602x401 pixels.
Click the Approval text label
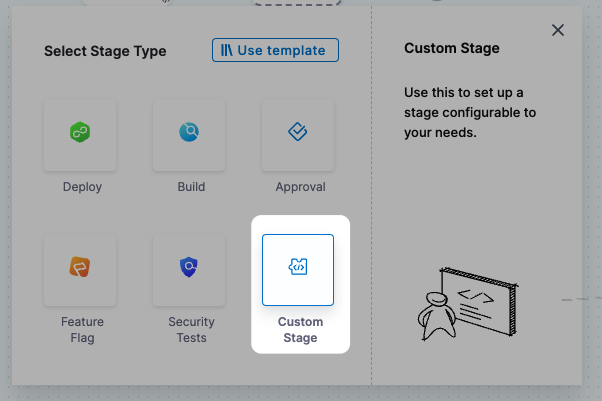tap(300, 187)
